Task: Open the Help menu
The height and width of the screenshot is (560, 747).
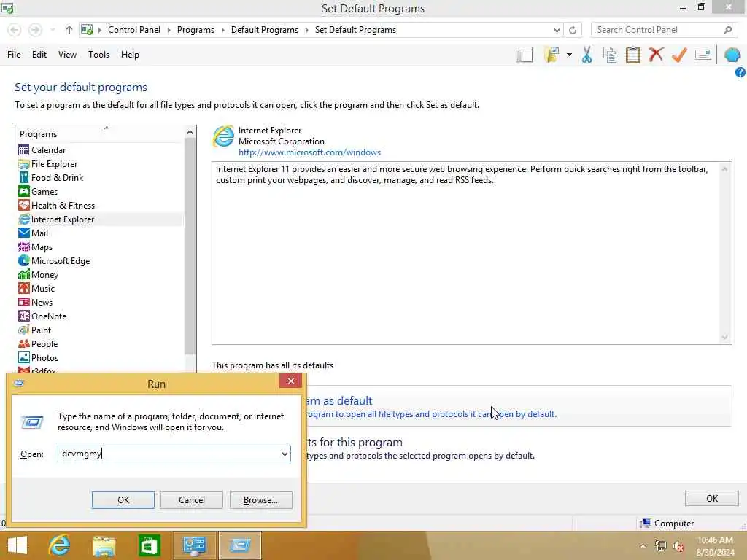Action: (x=130, y=55)
